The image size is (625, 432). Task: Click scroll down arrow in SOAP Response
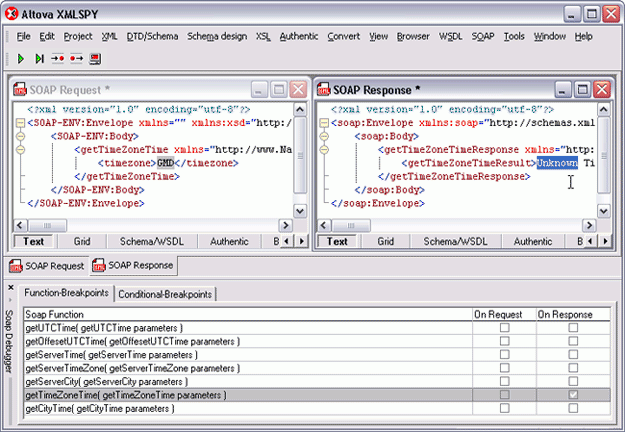[603, 210]
